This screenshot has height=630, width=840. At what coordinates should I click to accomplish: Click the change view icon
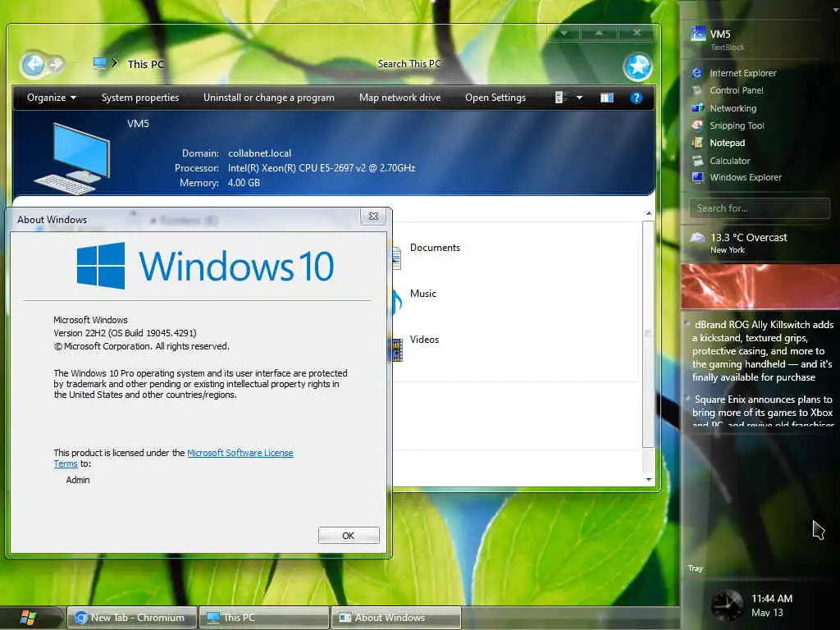pyautogui.click(x=560, y=98)
